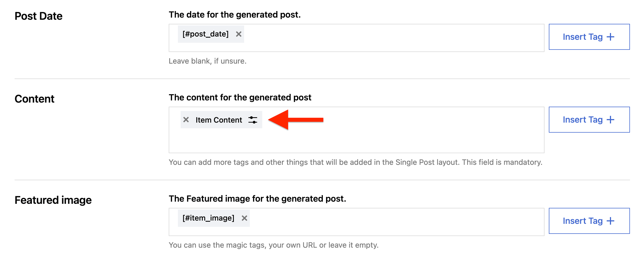644x262 pixels.
Task: Select the [#item_image] tag chip
Action: click(x=208, y=218)
